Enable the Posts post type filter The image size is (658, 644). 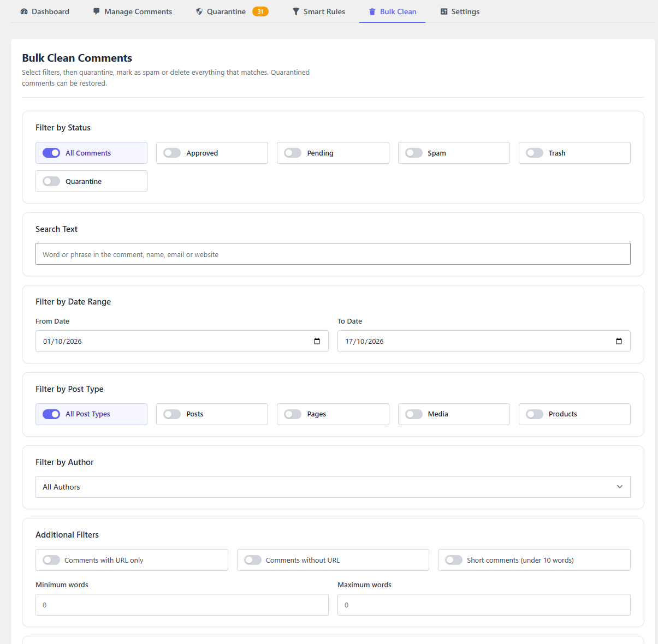172,414
